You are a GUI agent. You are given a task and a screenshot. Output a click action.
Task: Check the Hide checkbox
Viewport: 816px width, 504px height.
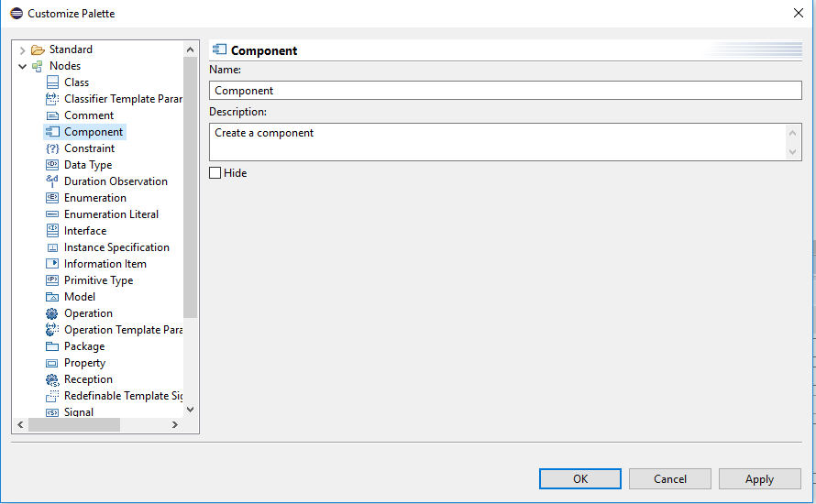215,172
